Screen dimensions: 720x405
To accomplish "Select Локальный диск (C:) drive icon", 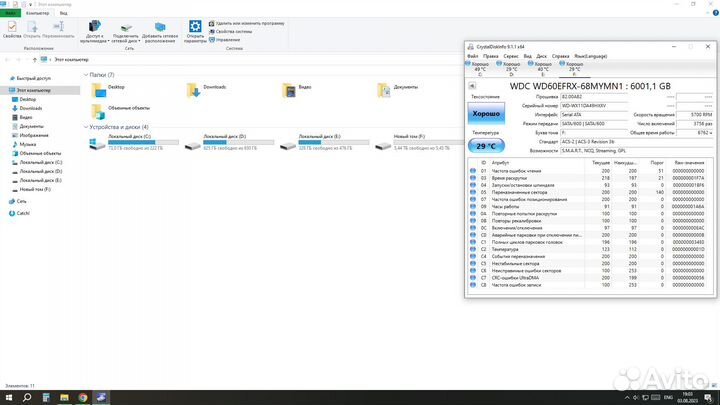I will pos(97,144).
